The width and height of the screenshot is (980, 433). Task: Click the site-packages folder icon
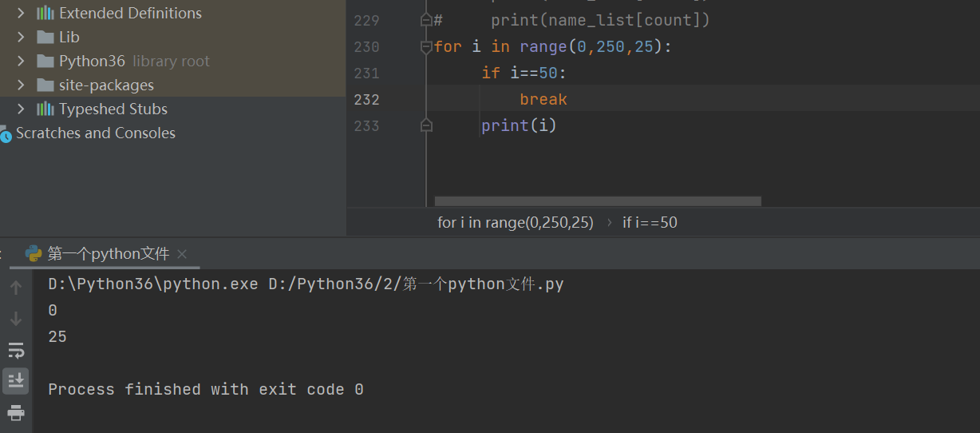coord(45,85)
